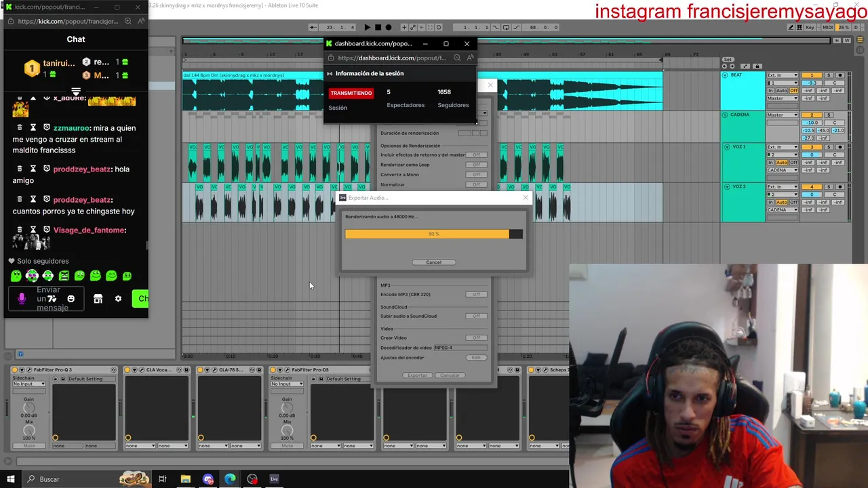Open the emoji picker in Kick chat
Screen dimensions: 868x488
pyautogui.click(x=71, y=298)
